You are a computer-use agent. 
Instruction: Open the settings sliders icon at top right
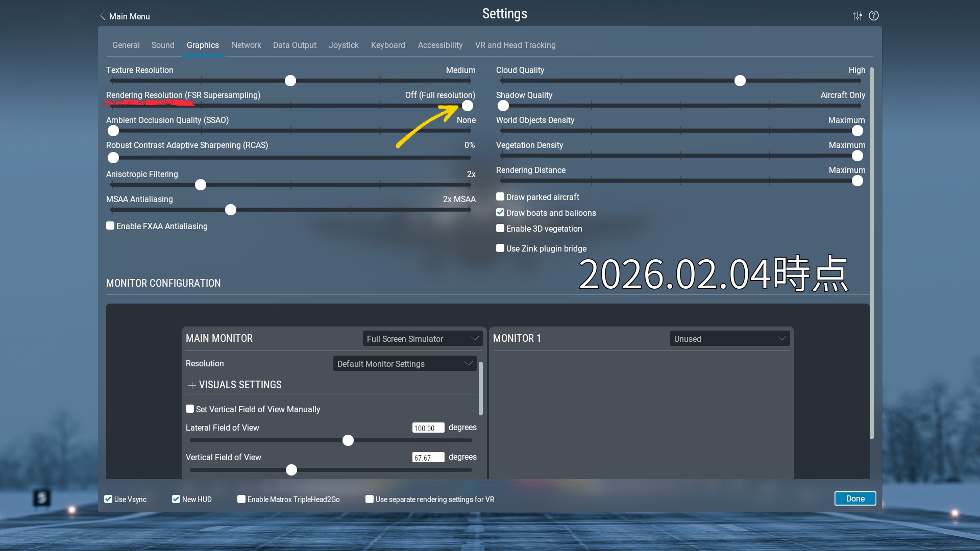click(x=857, y=16)
